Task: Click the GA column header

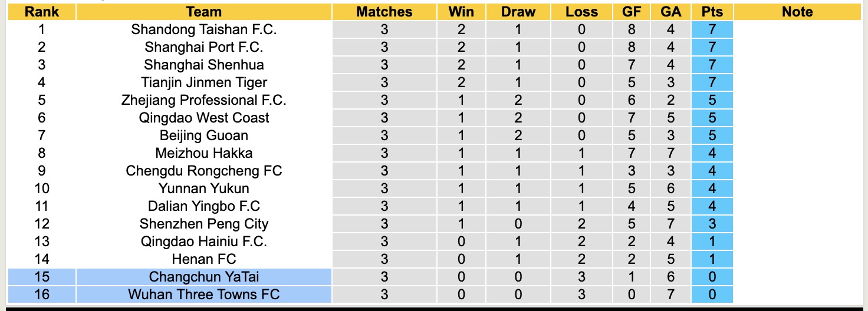Action: pos(671,12)
